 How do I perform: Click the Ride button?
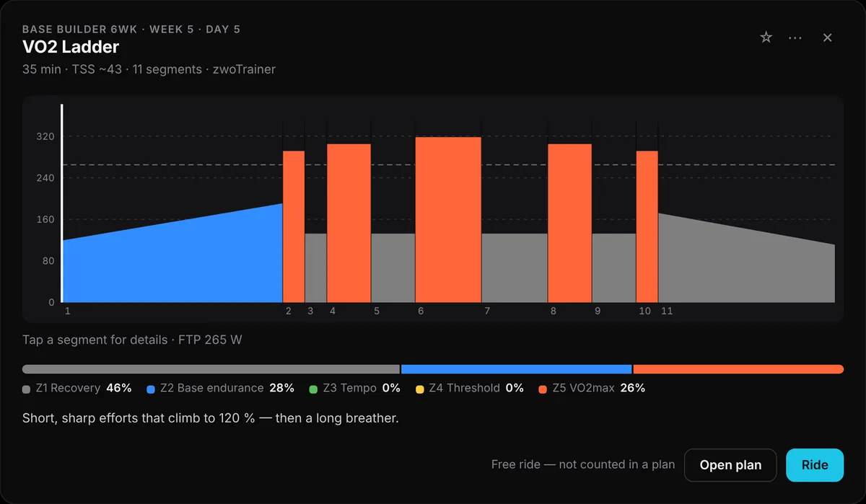pos(815,465)
